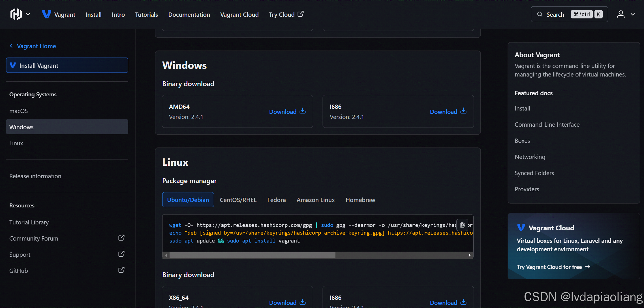Click the code scrollbar right arrow

coord(470,255)
